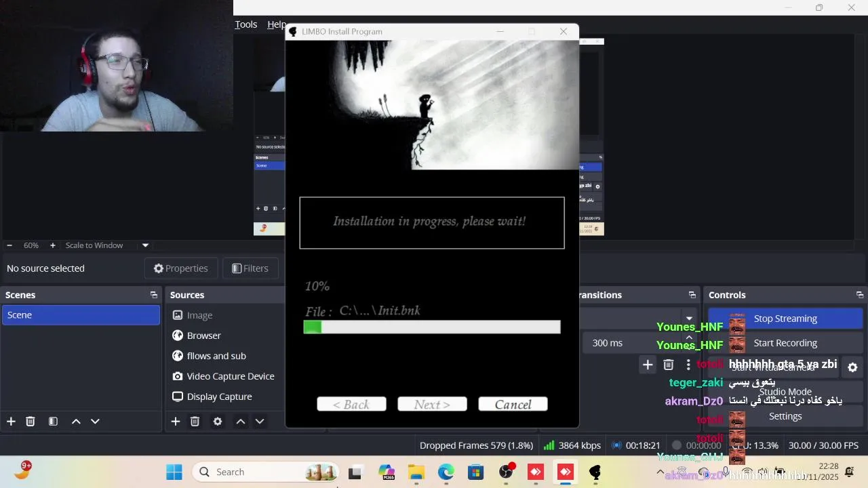Open the Help menu in OBS
This screenshot has height=488, width=868.
pos(276,24)
